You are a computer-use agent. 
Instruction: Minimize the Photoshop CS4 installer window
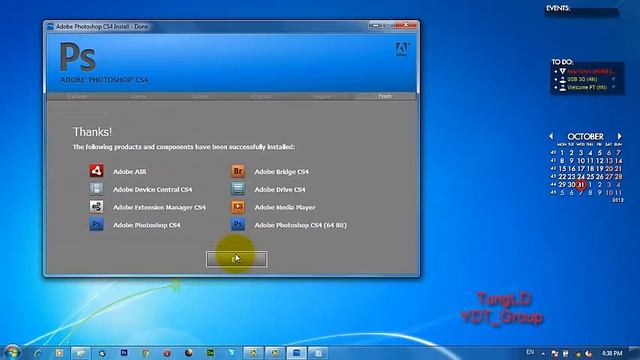tap(375, 25)
